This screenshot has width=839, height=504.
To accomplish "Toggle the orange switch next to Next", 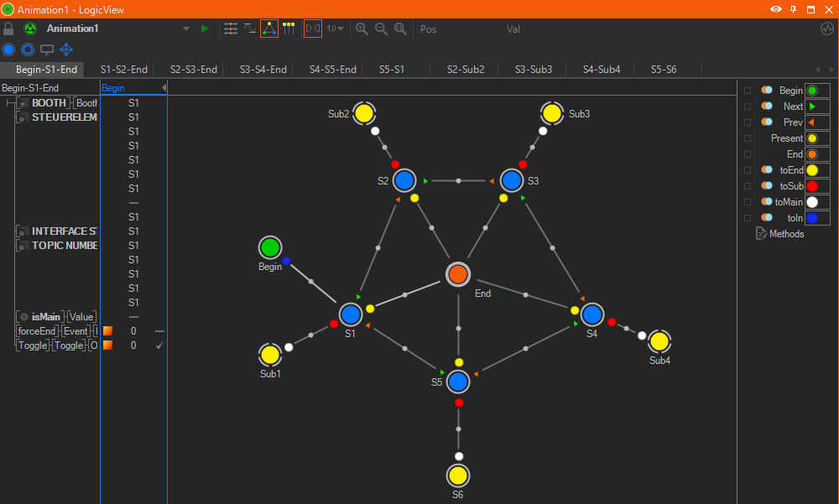I will 766,104.
